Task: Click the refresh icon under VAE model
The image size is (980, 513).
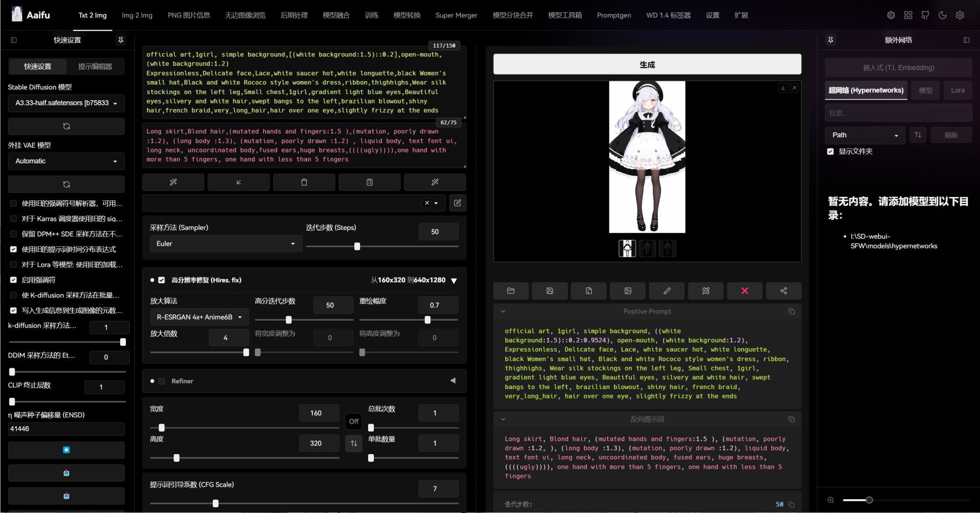Action: click(67, 184)
